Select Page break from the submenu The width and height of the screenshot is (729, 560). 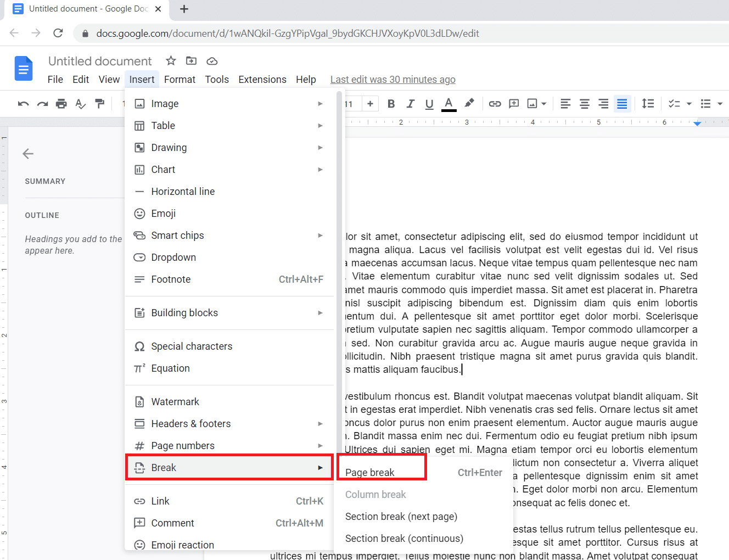click(x=371, y=472)
